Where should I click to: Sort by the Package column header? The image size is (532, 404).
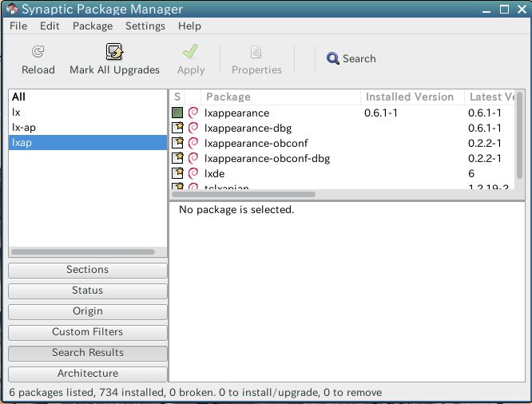(x=281, y=97)
